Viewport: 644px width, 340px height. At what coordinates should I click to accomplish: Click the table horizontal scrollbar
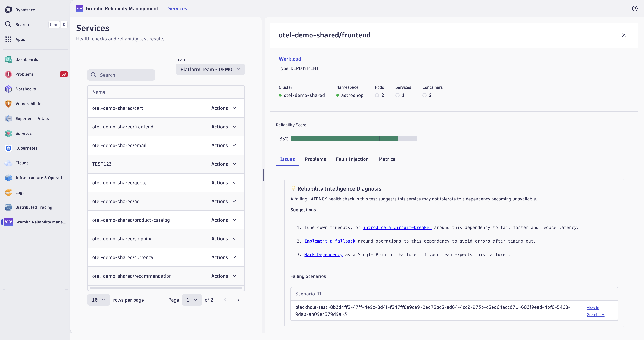click(166, 288)
